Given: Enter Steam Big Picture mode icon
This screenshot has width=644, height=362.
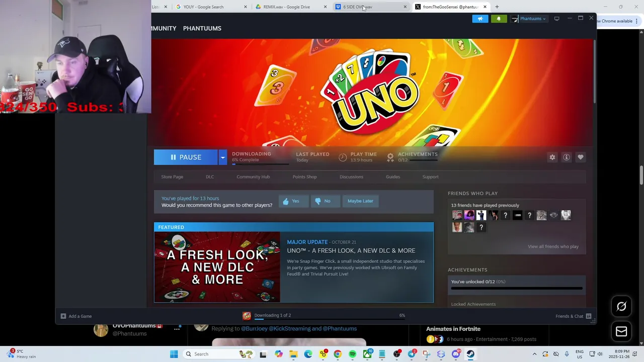Looking at the screenshot, I should click(556, 19).
